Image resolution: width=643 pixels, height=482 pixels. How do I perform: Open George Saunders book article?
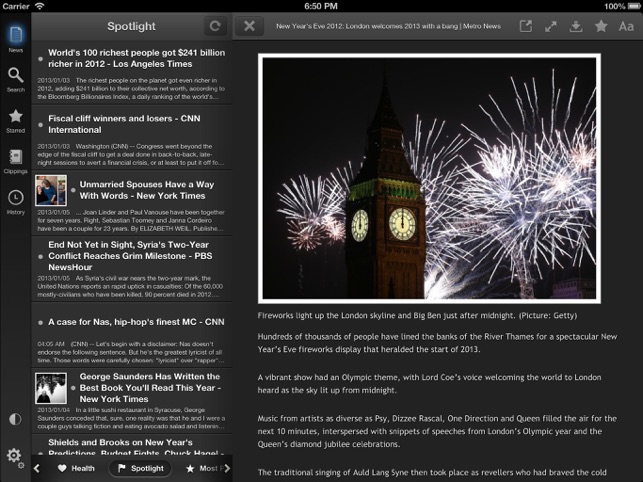pyautogui.click(x=132, y=400)
